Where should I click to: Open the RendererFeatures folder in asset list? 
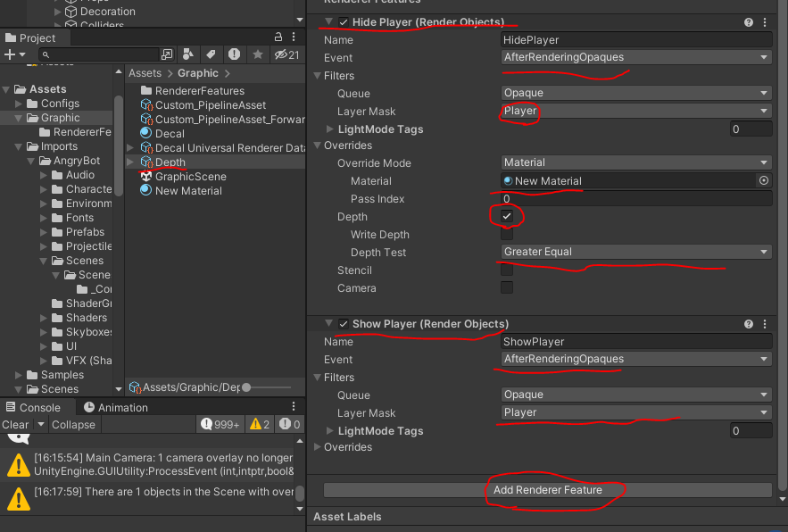(x=193, y=90)
